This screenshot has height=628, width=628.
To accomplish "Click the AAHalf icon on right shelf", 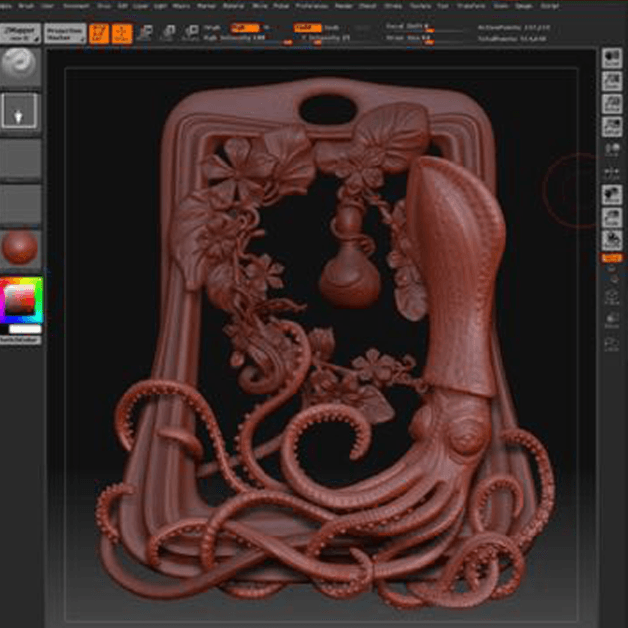I will (x=610, y=127).
